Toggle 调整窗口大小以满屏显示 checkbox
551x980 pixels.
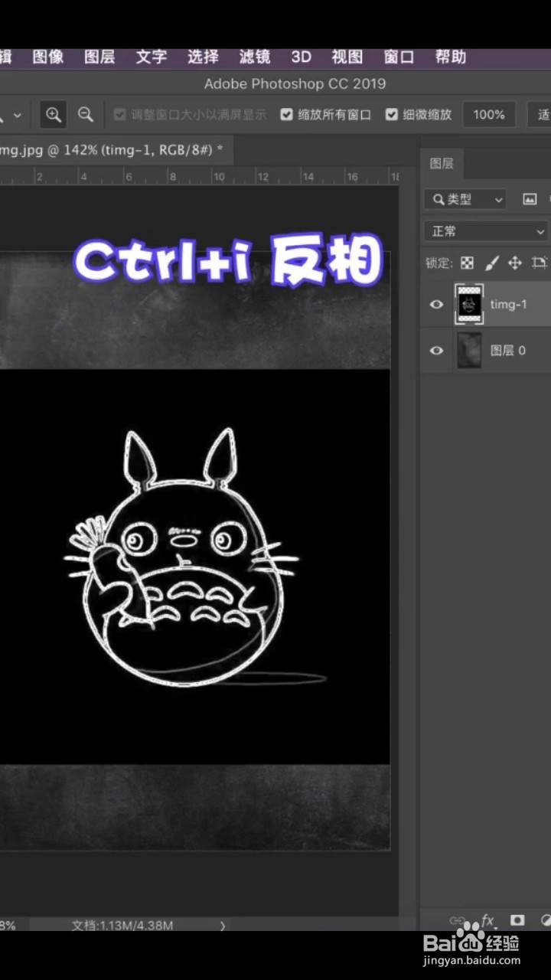(119, 115)
